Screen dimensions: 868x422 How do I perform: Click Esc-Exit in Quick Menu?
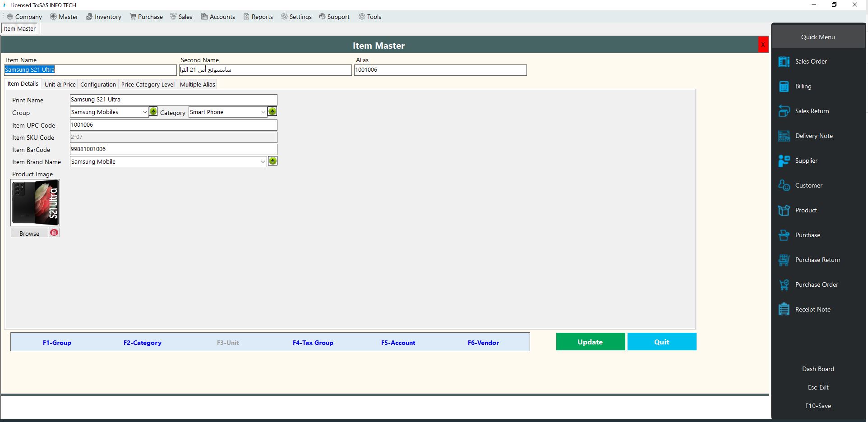tap(818, 387)
